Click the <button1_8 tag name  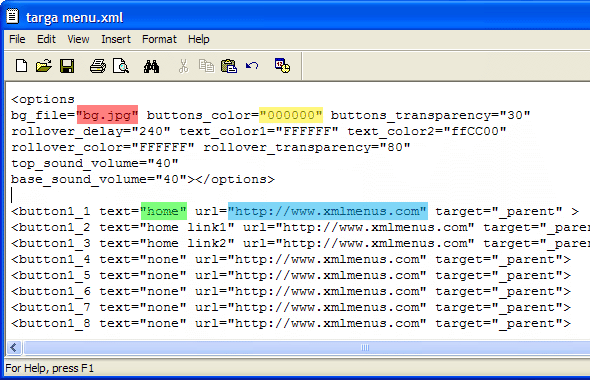pyautogui.click(x=51, y=324)
